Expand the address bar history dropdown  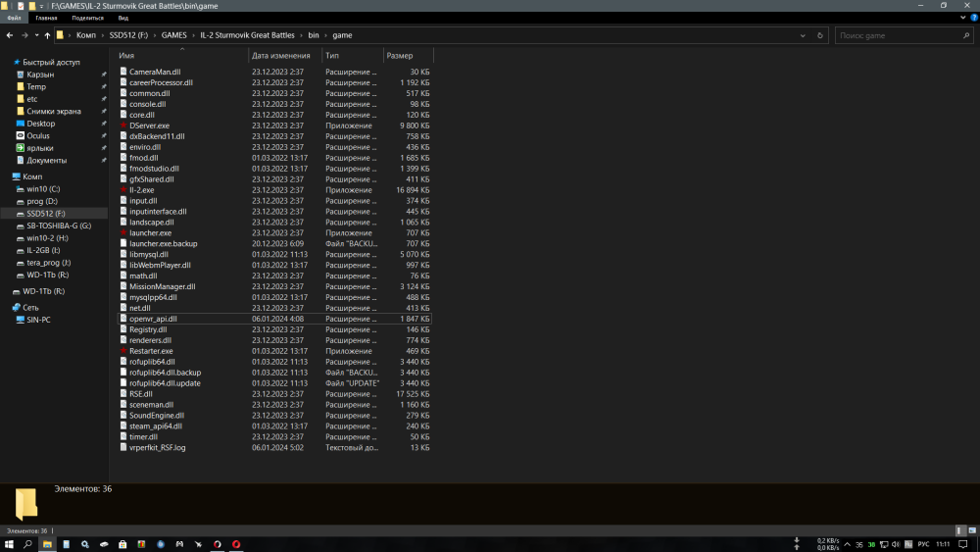coord(803,35)
